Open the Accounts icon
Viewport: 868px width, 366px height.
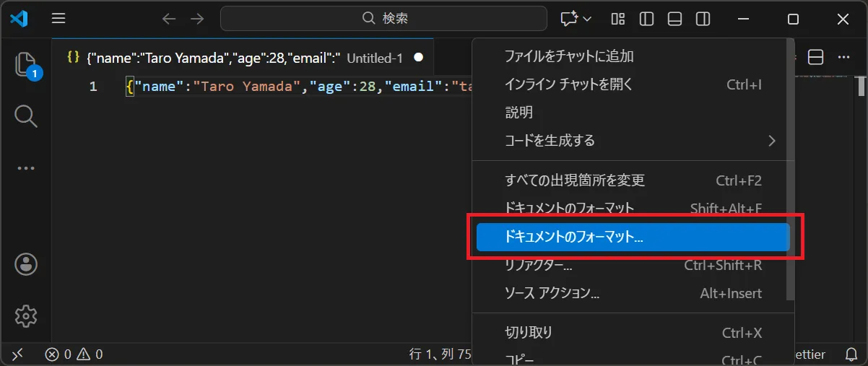click(26, 264)
